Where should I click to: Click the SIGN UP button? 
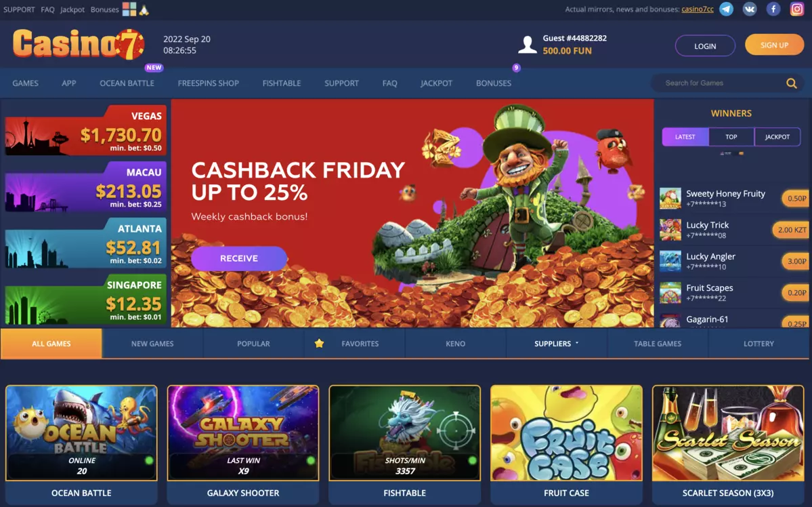[774, 45]
